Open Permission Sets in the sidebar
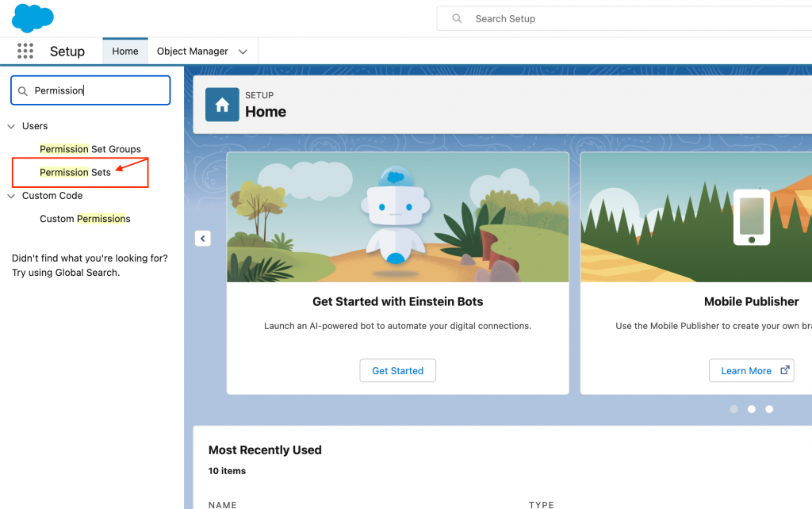This screenshot has height=509, width=812. click(75, 172)
